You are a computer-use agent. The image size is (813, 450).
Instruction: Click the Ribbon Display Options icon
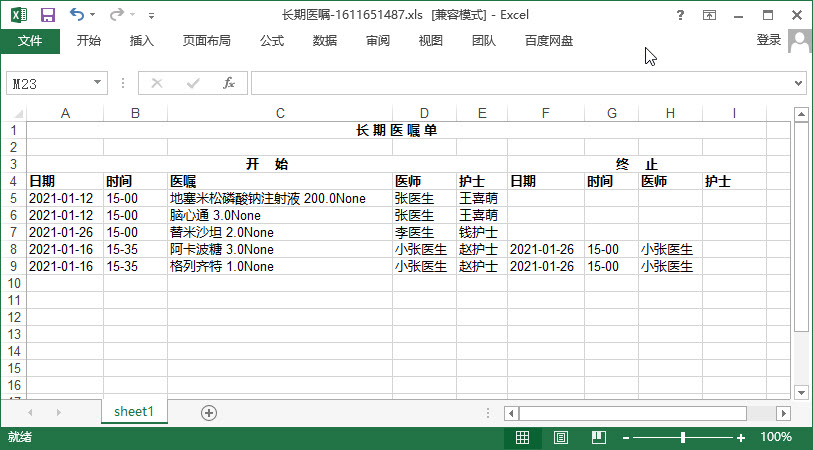710,15
